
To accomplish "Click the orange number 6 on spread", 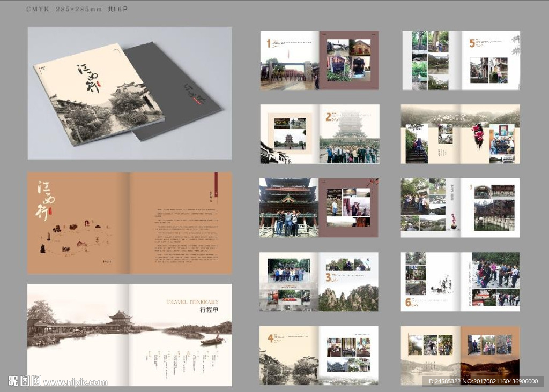I will pos(408,302).
